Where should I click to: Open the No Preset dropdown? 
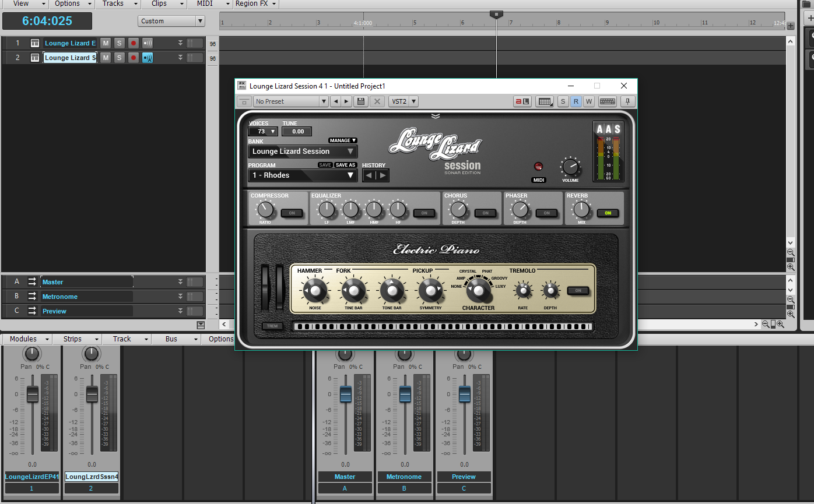tap(291, 101)
